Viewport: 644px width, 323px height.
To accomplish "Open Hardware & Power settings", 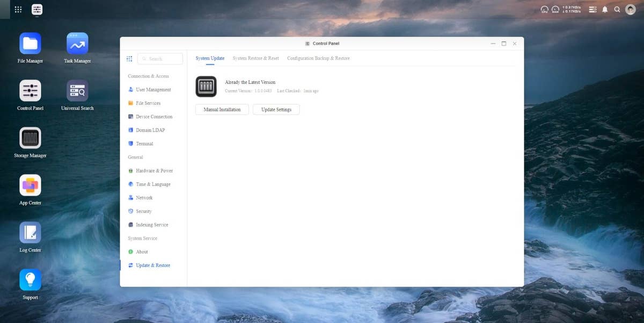I will pyautogui.click(x=154, y=171).
